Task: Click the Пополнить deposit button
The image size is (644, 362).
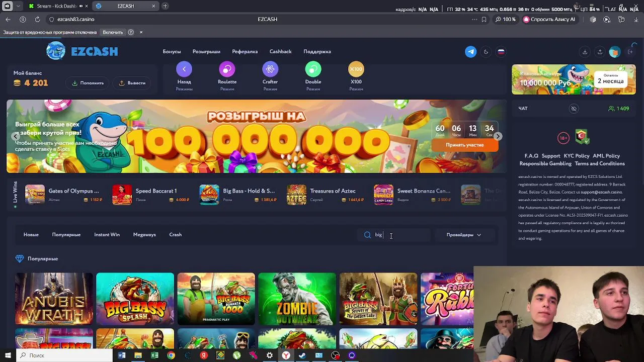Action: click(88, 83)
